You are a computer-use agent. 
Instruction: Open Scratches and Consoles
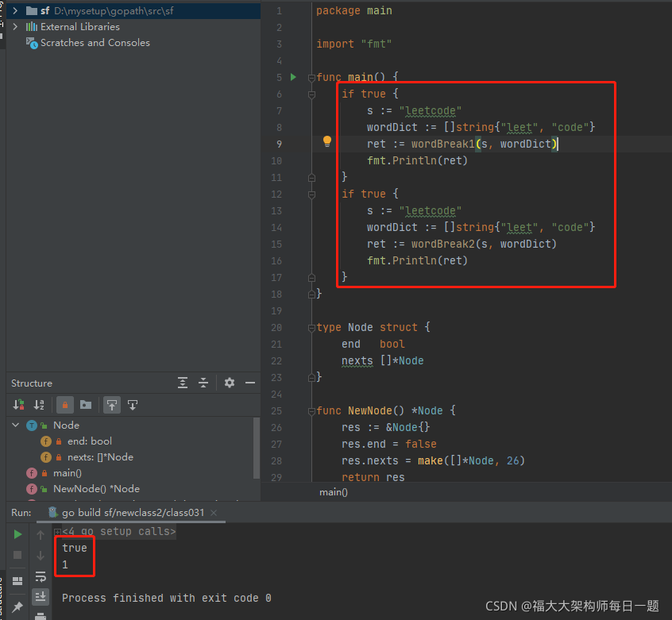95,43
